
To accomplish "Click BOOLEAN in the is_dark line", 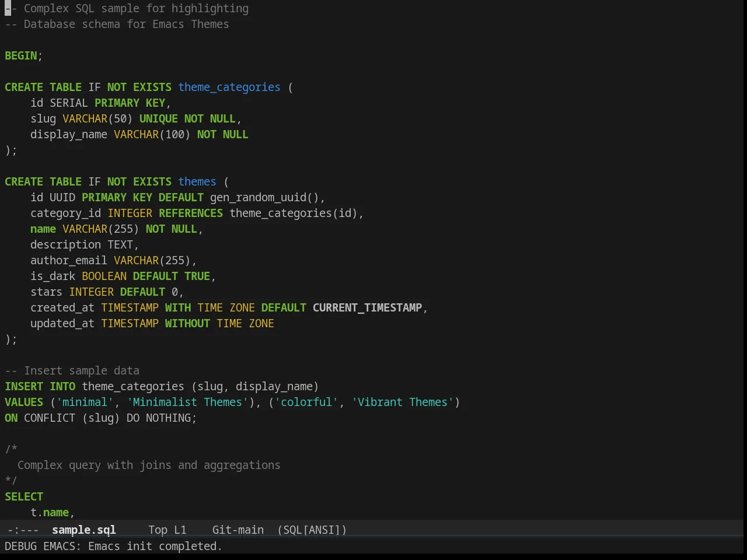I will pyautogui.click(x=104, y=276).
